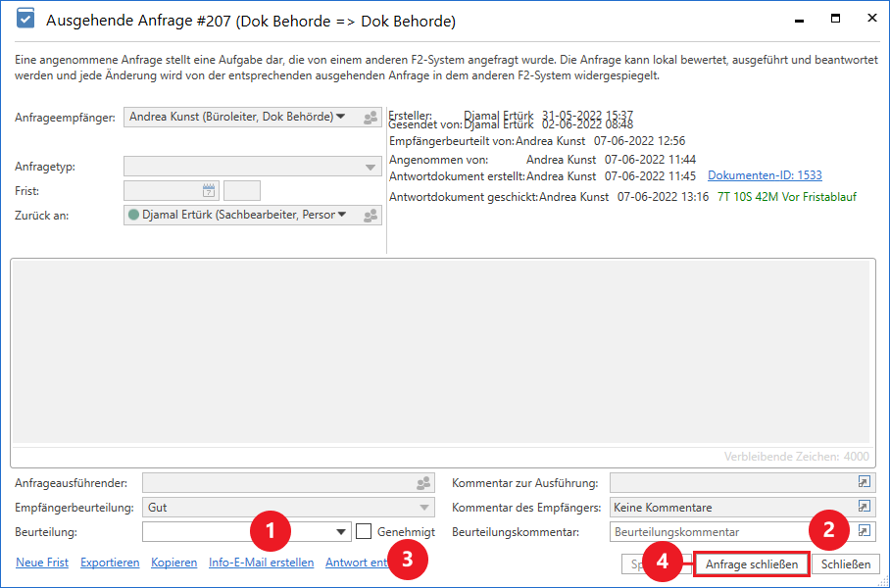Expand the Beurteilung dropdown list

pos(341,532)
